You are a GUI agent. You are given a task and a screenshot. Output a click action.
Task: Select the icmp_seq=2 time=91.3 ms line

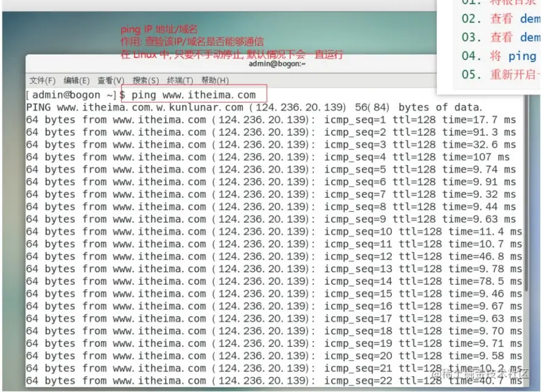(x=271, y=132)
